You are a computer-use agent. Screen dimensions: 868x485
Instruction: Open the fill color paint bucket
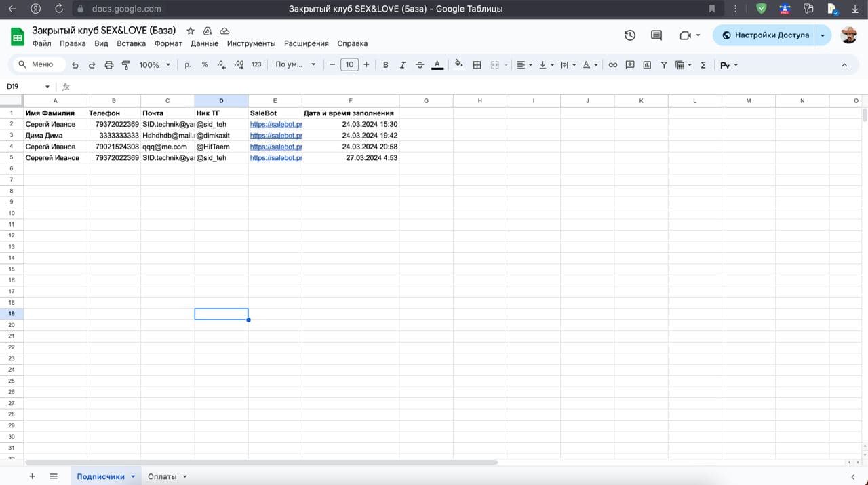(x=459, y=65)
